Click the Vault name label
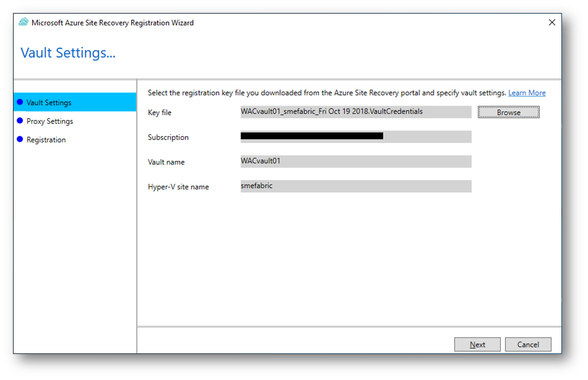The height and width of the screenshot is (380, 588). tap(166, 162)
